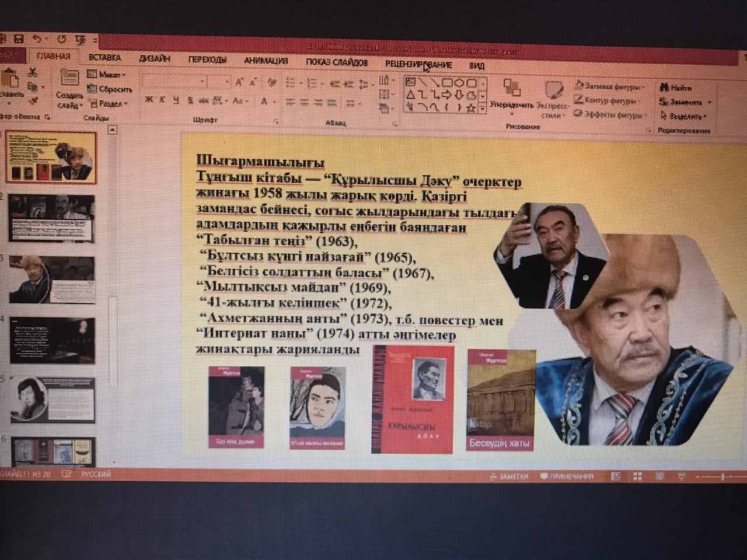Open the Анимация (Animation) tab
Viewport: 747px width, 560px height.
click(266, 60)
